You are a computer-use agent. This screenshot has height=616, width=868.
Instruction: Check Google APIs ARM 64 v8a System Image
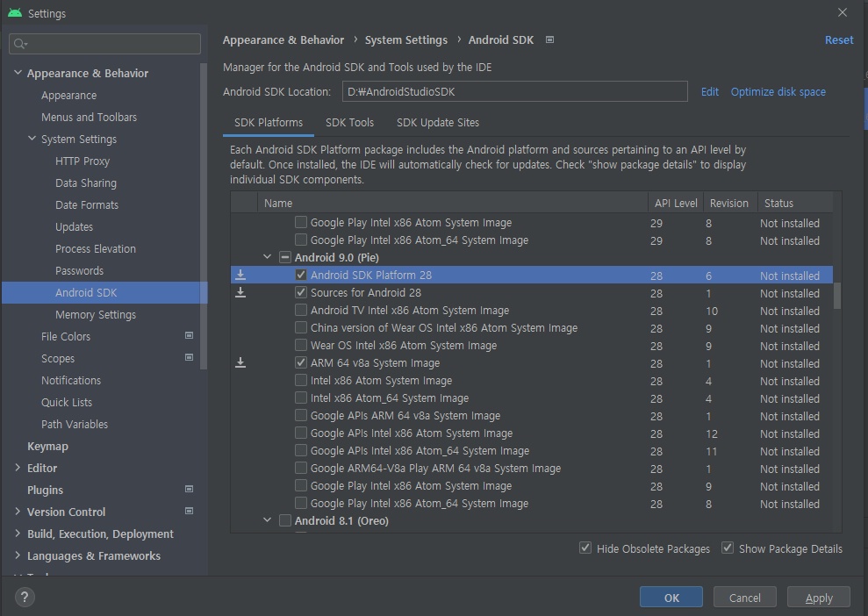tap(300, 415)
